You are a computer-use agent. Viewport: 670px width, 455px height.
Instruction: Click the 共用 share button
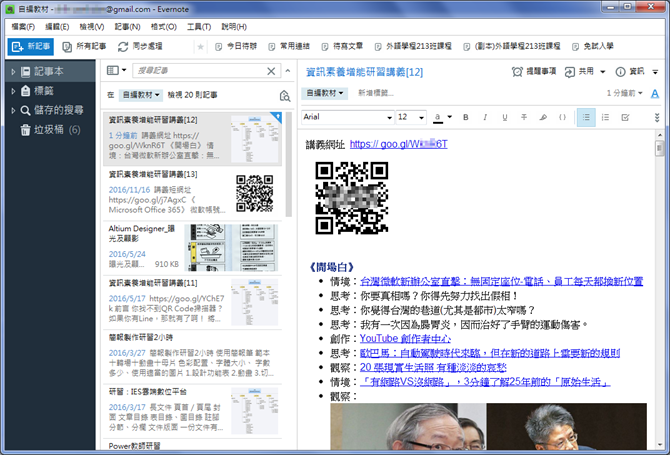579,72
